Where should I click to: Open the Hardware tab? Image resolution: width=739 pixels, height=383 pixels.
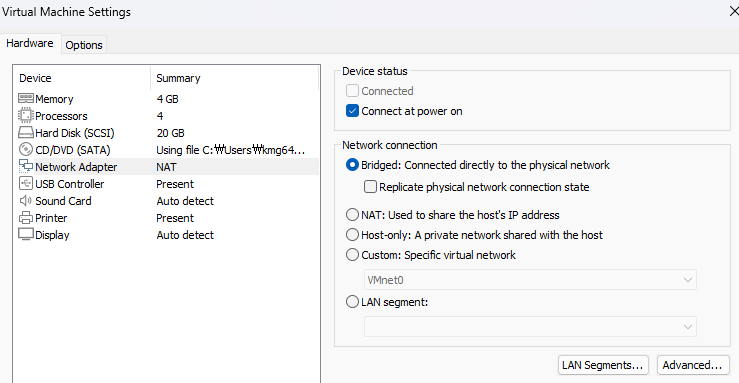tap(30, 43)
